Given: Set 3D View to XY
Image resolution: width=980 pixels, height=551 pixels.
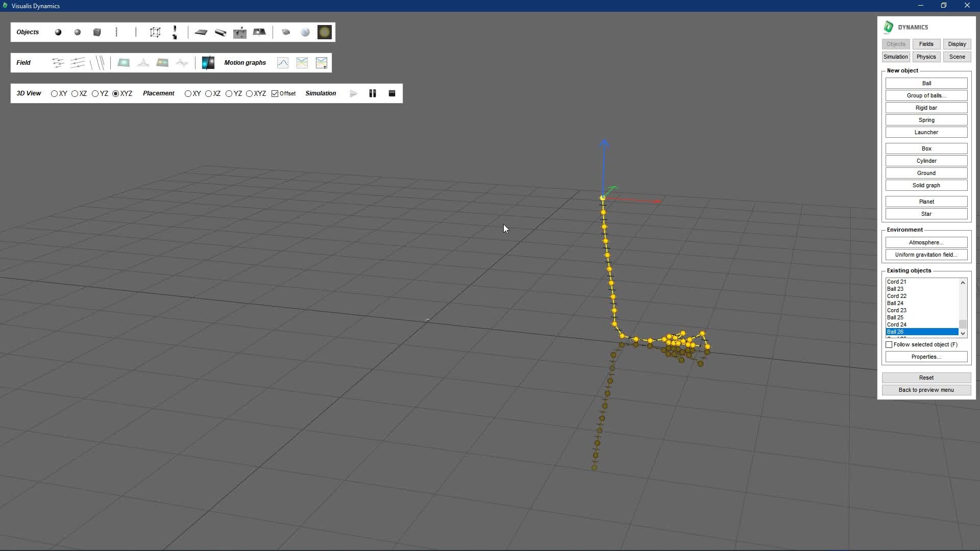Looking at the screenshot, I should pyautogui.click(x=55, y=94).
